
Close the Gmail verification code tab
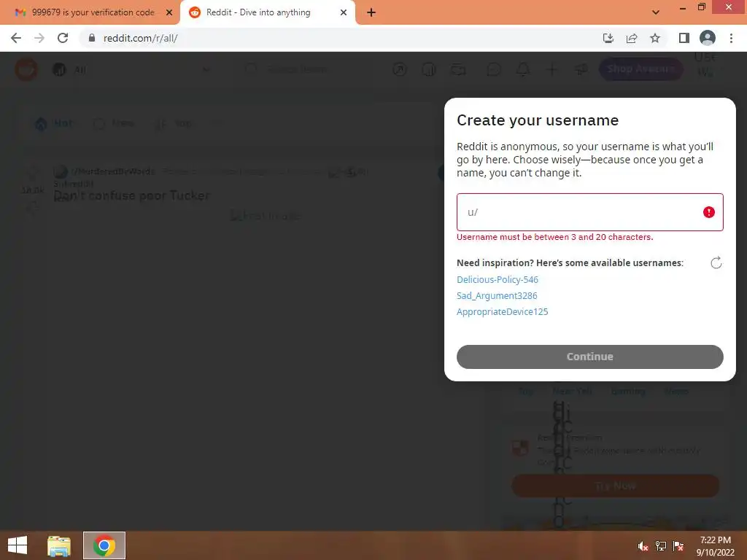pyautogui.click(x=169, y=13)
